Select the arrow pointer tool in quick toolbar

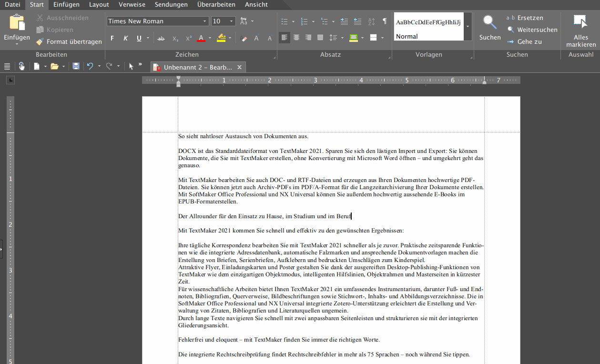(x=131, y=66)
